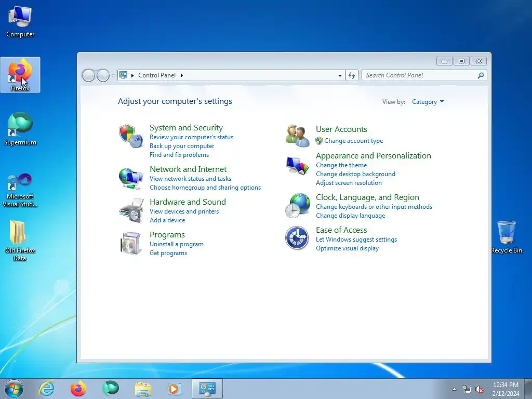The height and width of the screenshot is (399, 532).
Task: Open the Windows Start orb
Action: [14, 389]
